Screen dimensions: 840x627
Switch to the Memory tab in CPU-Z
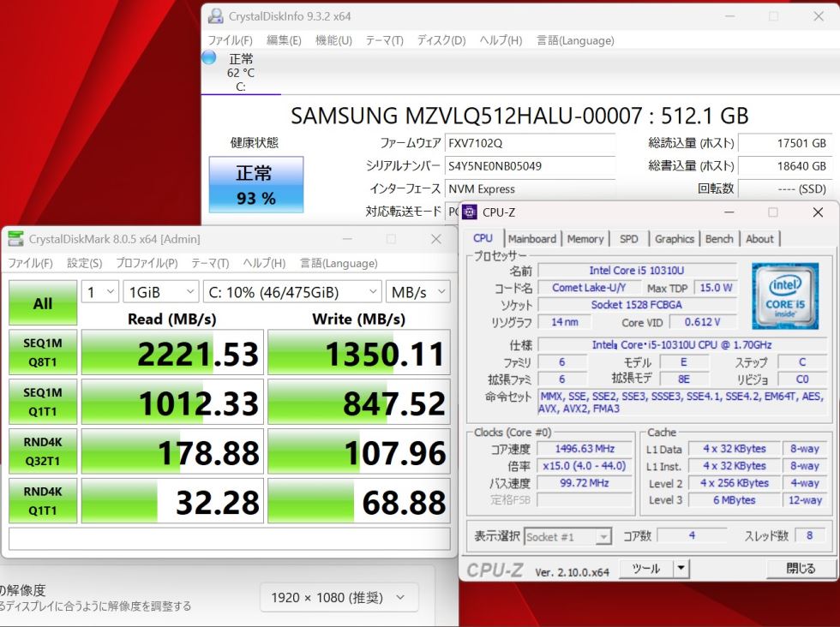[x=585, y=239]
